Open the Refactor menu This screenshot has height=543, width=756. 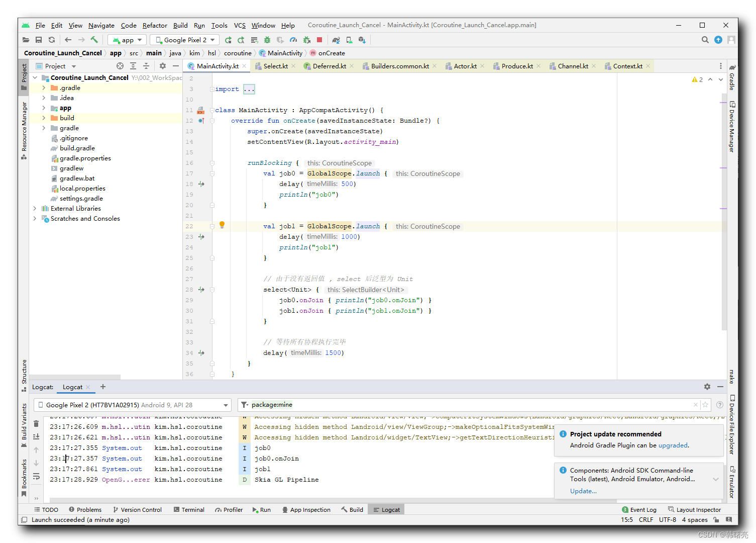click(155, 25)
